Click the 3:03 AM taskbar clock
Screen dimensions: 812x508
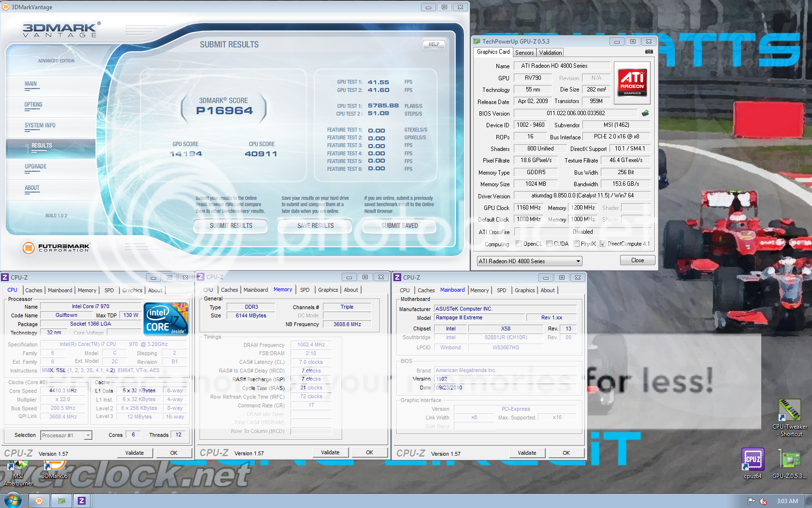[787, 501]
